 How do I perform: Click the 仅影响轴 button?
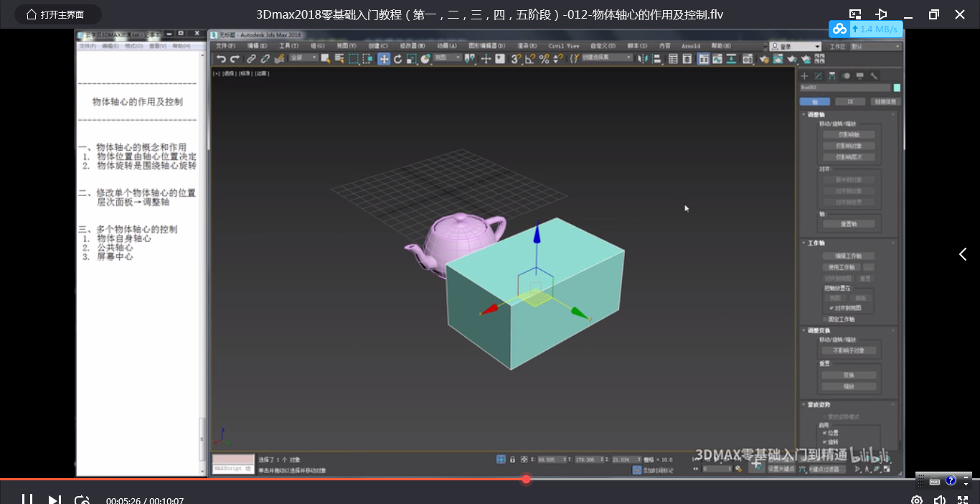point(849,134)
